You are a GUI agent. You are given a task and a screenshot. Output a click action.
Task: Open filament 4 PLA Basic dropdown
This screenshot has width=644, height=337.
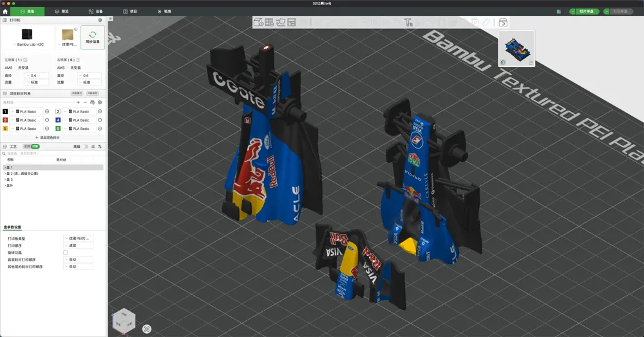[79, 120]
